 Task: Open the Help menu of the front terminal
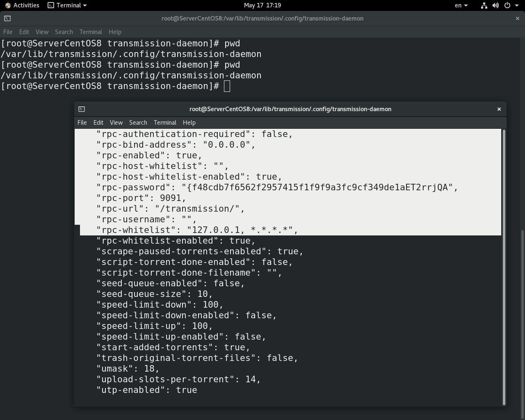coord(189,122)
